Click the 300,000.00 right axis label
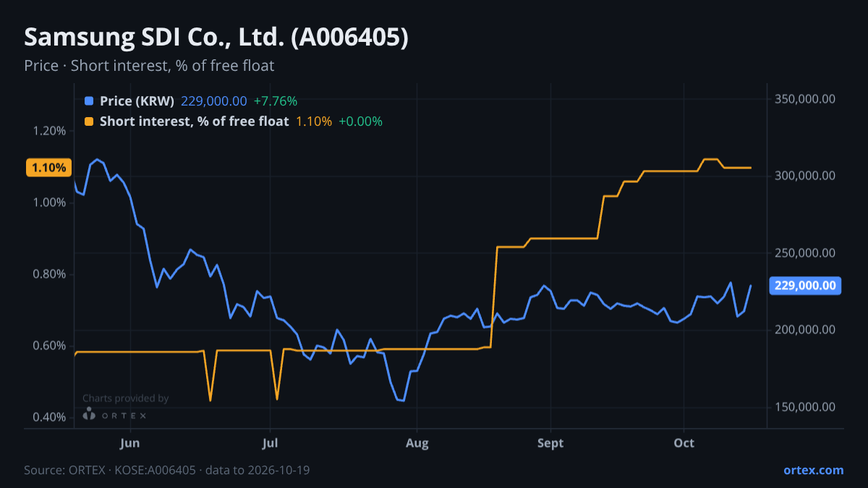 click(x=805, y=176)
